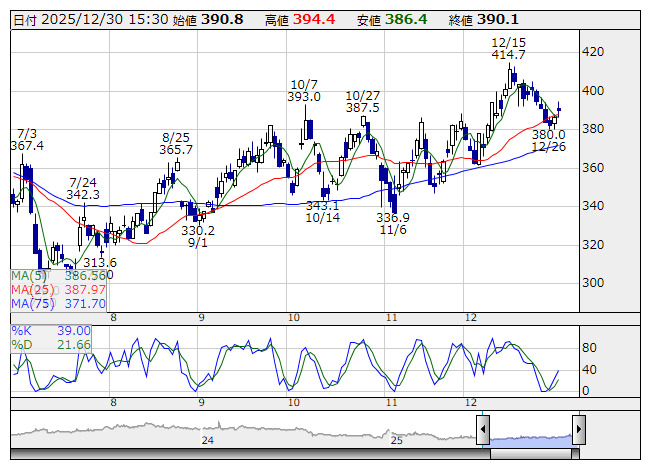Click the %K stochastic legend label
Viewport: 653px width, 470px height.
(23, 330)
